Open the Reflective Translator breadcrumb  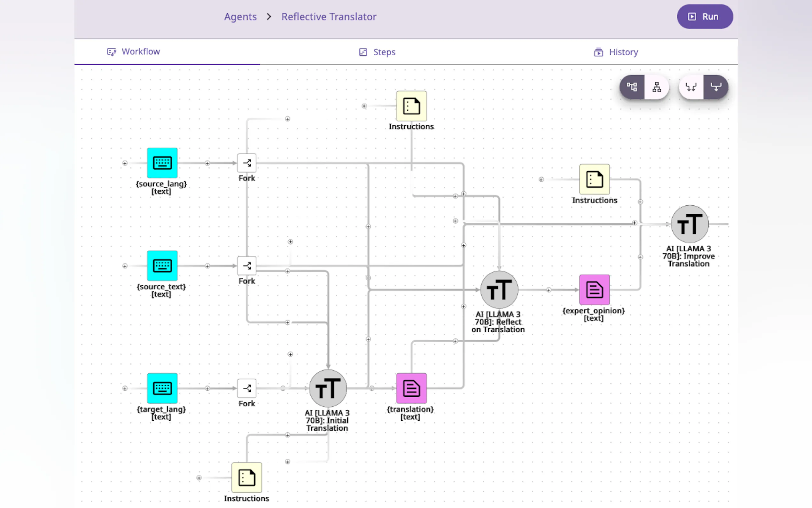(329, 16)
